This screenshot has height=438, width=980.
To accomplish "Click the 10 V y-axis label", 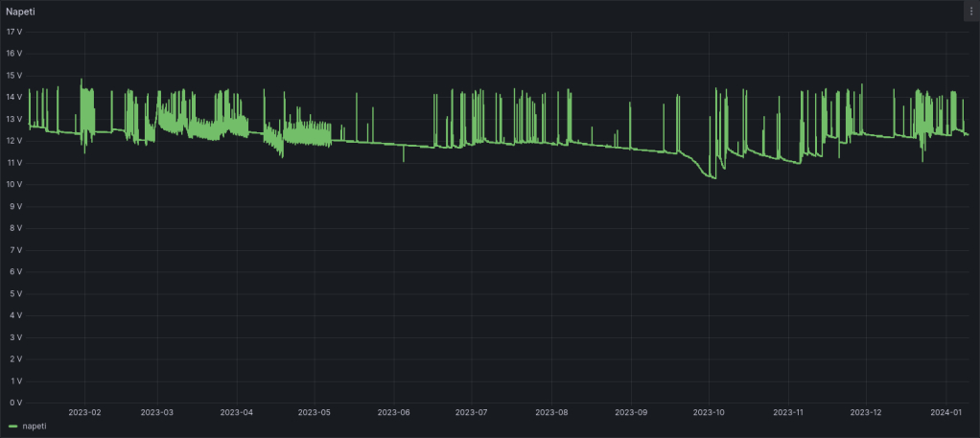I will pyautogui.click(x=13, y=184).
